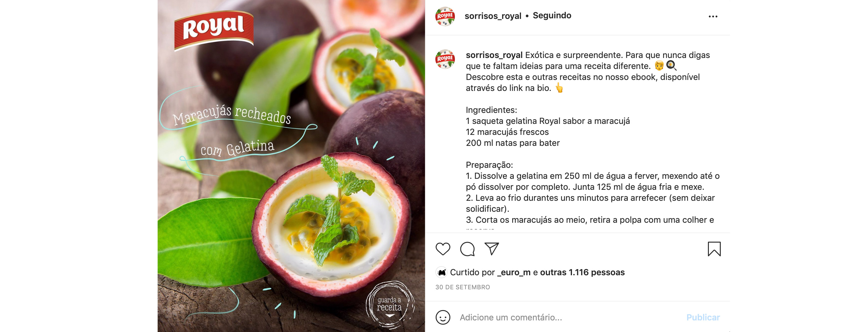
Task: Like the post with the heart icon
Action: tap(443, 249)
